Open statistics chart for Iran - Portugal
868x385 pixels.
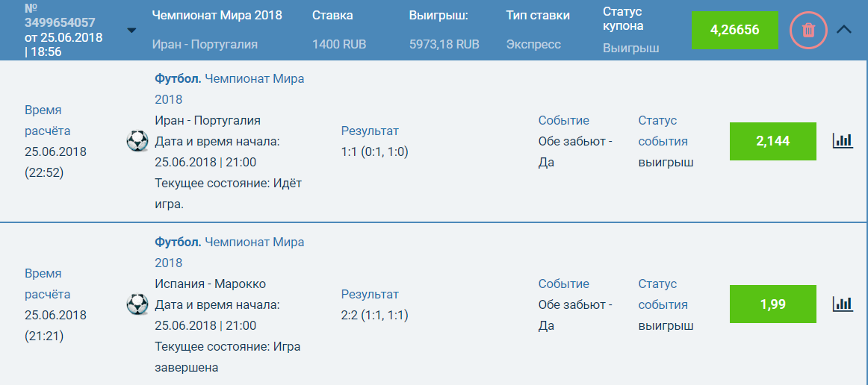coord(843,140)
